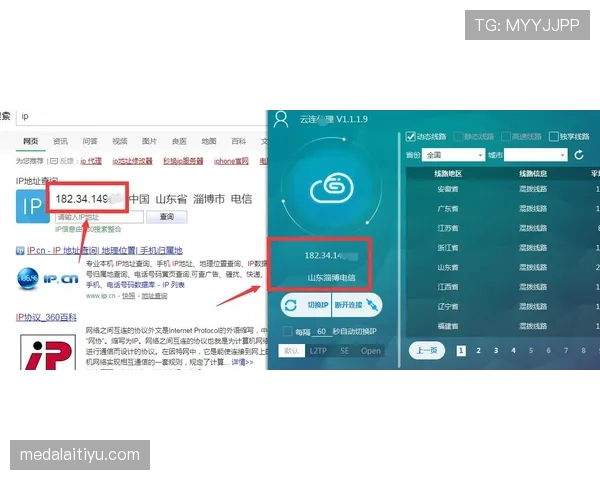Image resolution: width=600 pixels, height=480 pixels.
Task: Toggle the 高速线路 checkbox
Action: (506, 136)
